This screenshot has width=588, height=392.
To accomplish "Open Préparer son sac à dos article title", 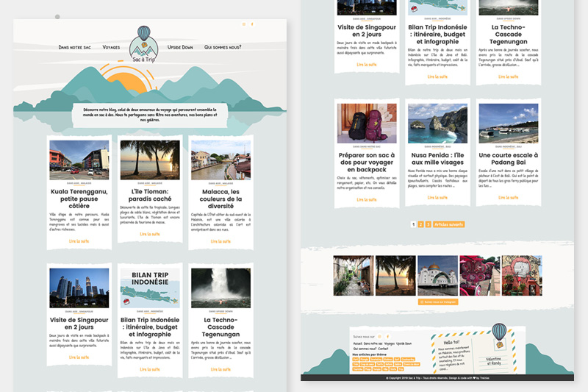I will pos(367,163).
